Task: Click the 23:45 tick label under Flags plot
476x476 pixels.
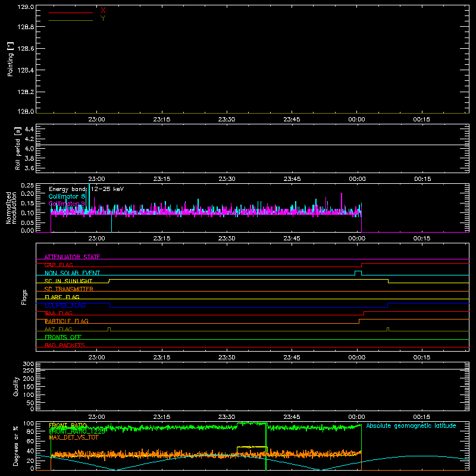Action: pos(292,358)
